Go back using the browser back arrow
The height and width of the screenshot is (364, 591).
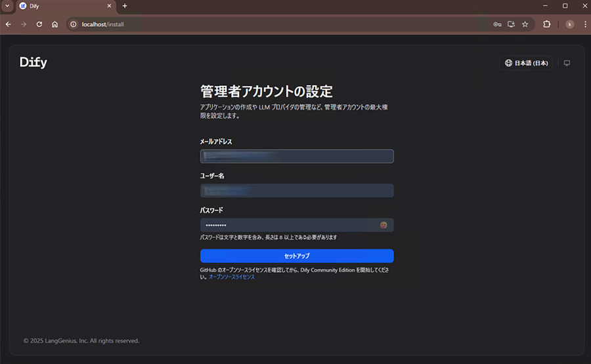click(9, 24)
